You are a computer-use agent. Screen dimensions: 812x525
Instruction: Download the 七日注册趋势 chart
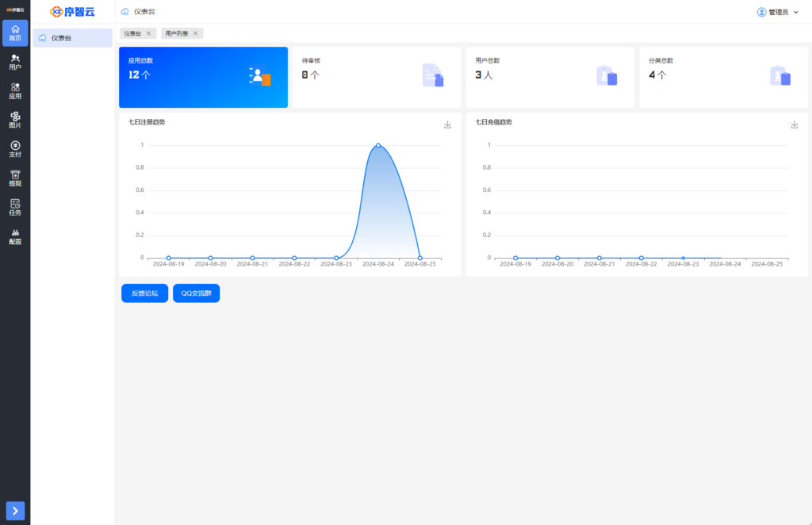click(x=447, y=125)
